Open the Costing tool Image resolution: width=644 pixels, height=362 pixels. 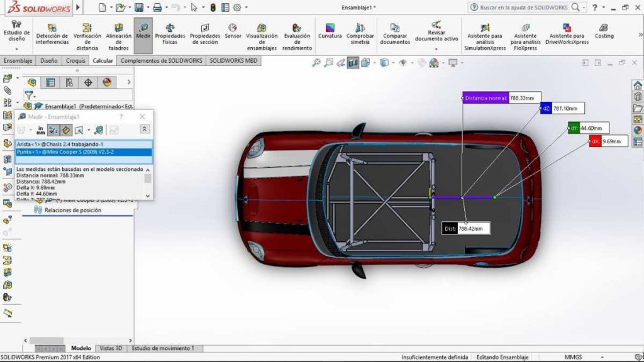tap(604, 31)
